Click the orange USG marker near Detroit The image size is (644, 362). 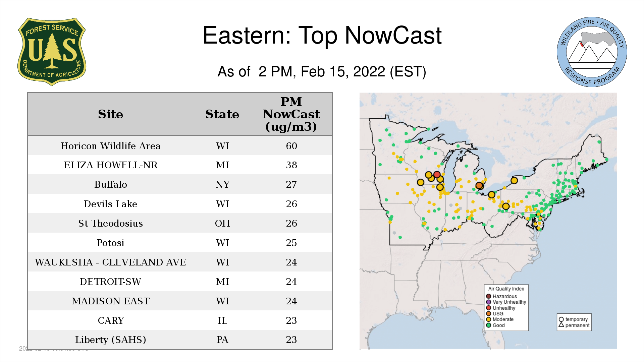(479, 185)
